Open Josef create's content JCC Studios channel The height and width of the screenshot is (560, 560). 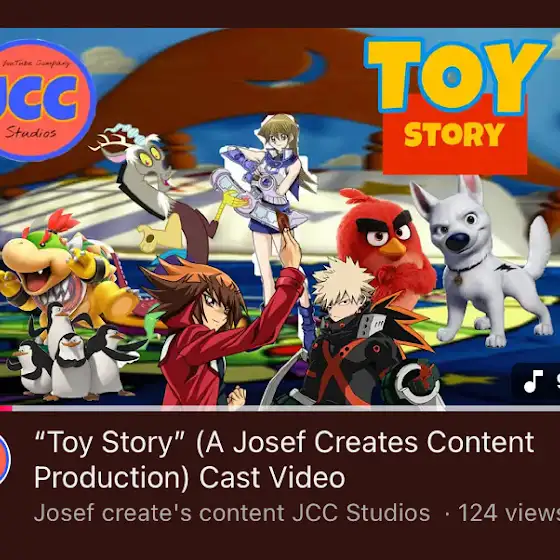pyautogui.click(x=232, y=513)
